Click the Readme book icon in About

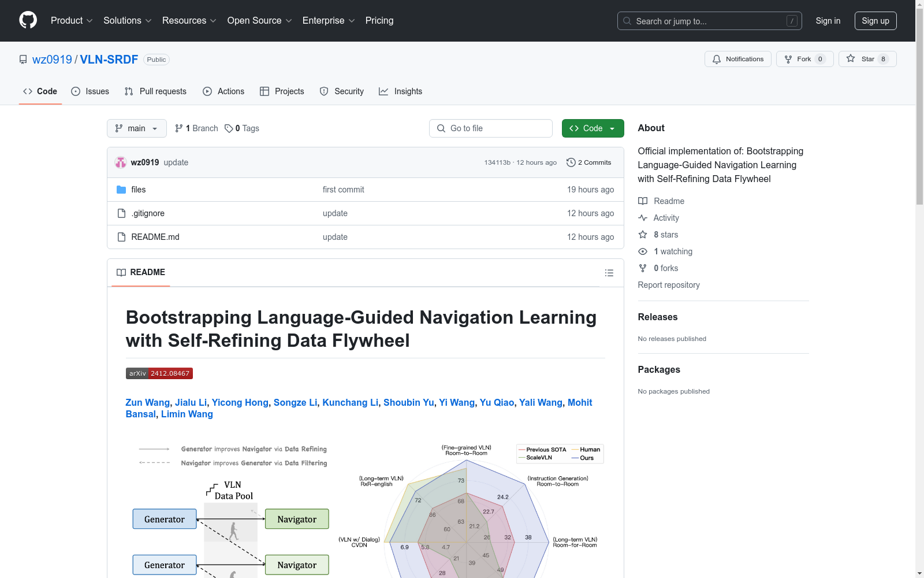[643, 201]
